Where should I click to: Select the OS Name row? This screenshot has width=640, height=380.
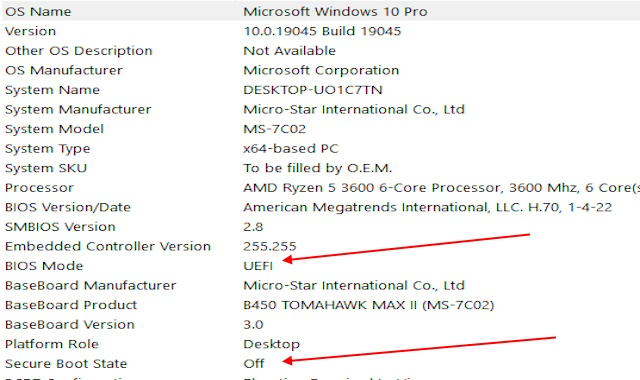[x=320, y=11]
